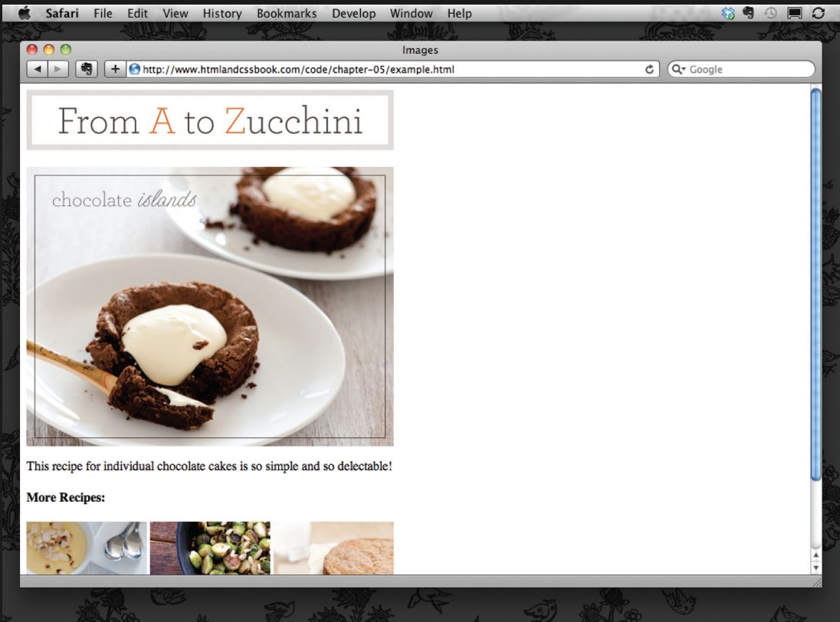Click the blue vertical scrollbar thumb
The height and width of the screenshot is (622, 840).
click(x=815, y=283)
